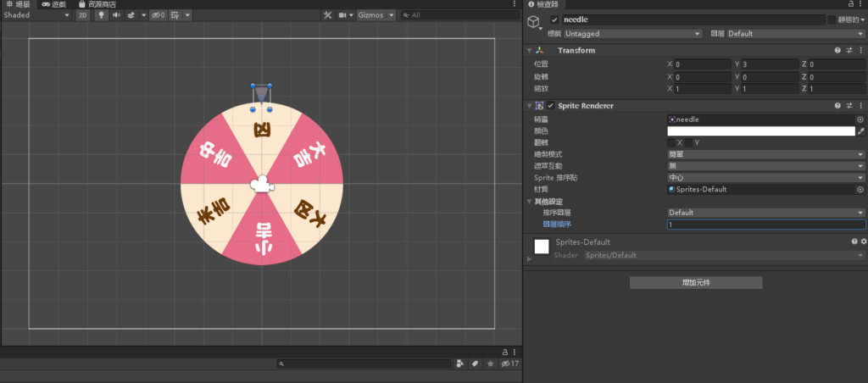The width and height of the screenshot is (868, 383).
Task: Open the Untagged tag dropdown
Action: [632, 34]
